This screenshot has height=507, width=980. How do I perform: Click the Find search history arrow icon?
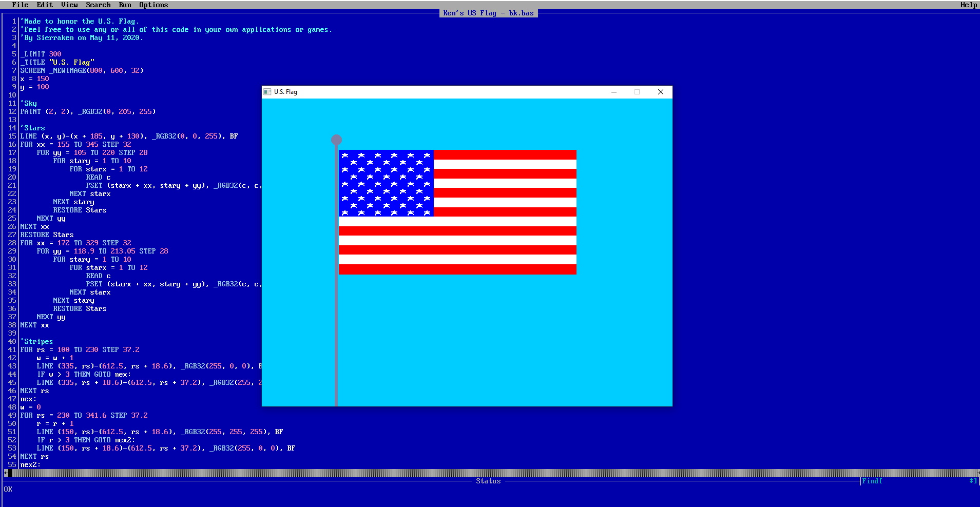coord(972,481)
